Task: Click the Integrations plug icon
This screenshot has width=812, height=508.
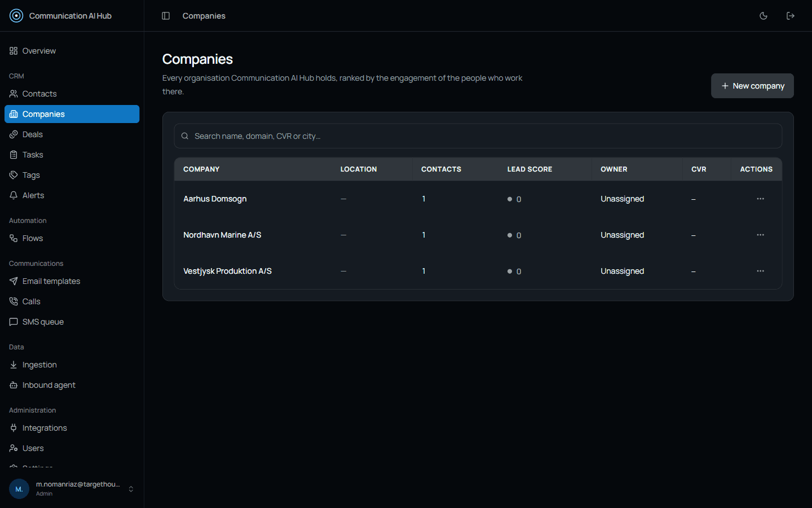Action: coord(14,428)
